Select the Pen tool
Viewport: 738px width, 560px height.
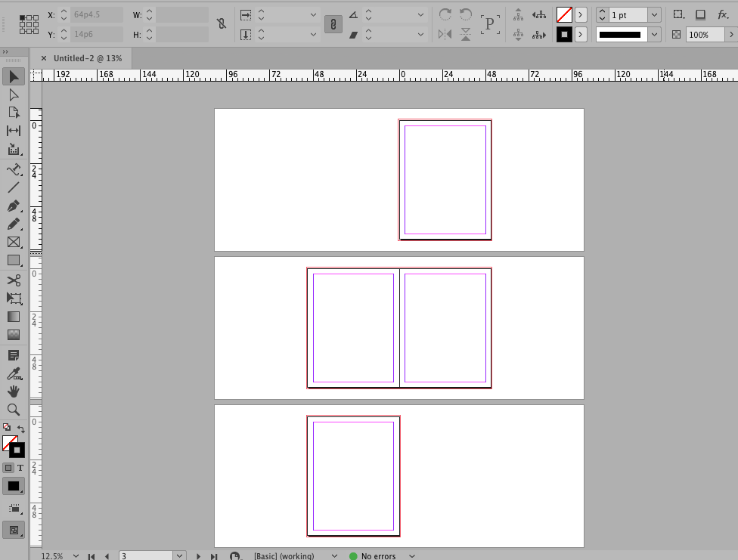pos(14,206)
